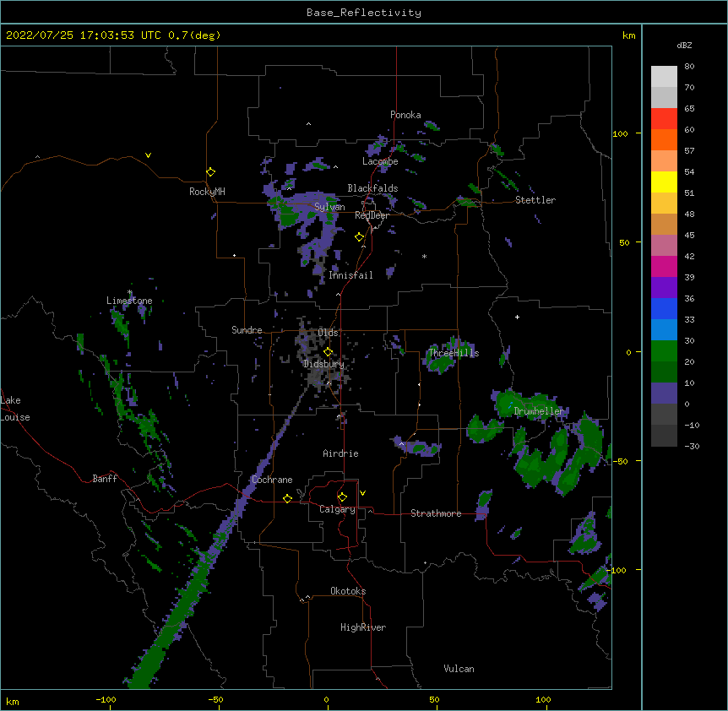Select the blue 33-36 dBZ legend band
This screenshot has height=711, width=728.
click(x=664, y=308)
